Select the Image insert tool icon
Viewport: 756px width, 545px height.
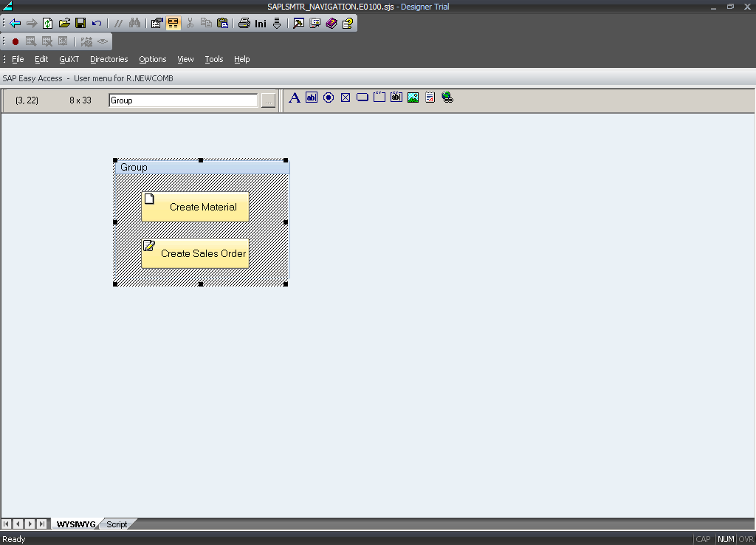tap(413, 97)
